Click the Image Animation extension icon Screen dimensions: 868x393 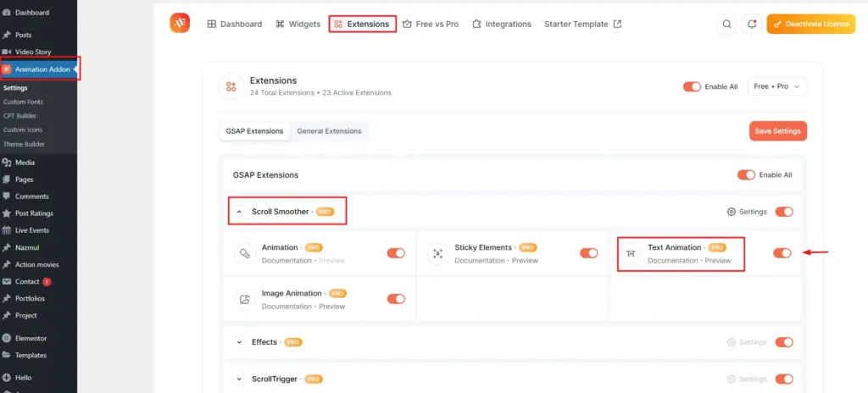244,300
